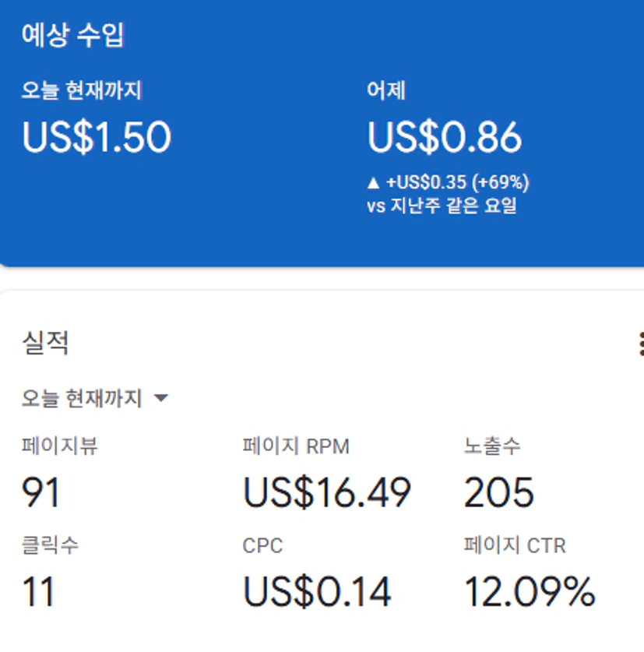The width and height of the screenshot is (644, 652).
Task: Click yesterday's US$0.86 earnings value
Action: 445,137
